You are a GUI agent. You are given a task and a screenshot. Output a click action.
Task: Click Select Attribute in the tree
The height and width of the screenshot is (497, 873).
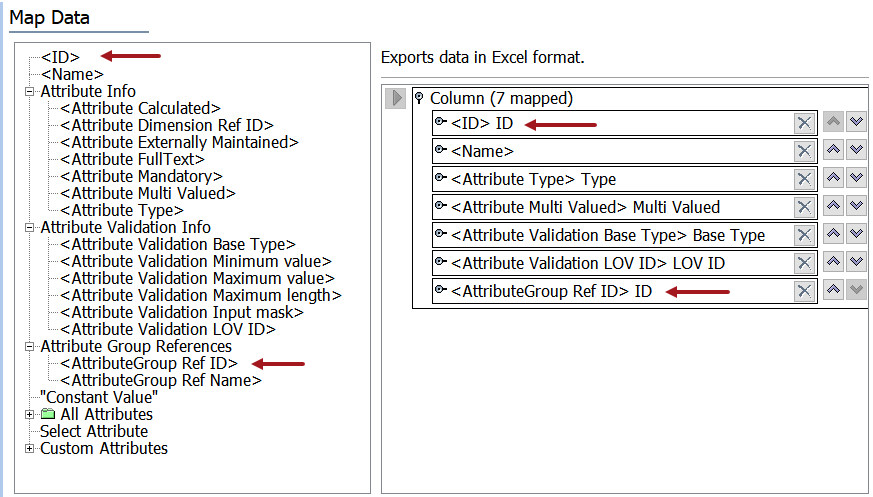94,431
